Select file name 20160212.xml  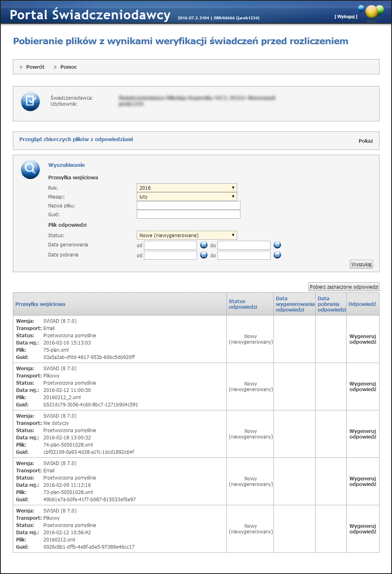pyautogui.click(x=59, y=540)
